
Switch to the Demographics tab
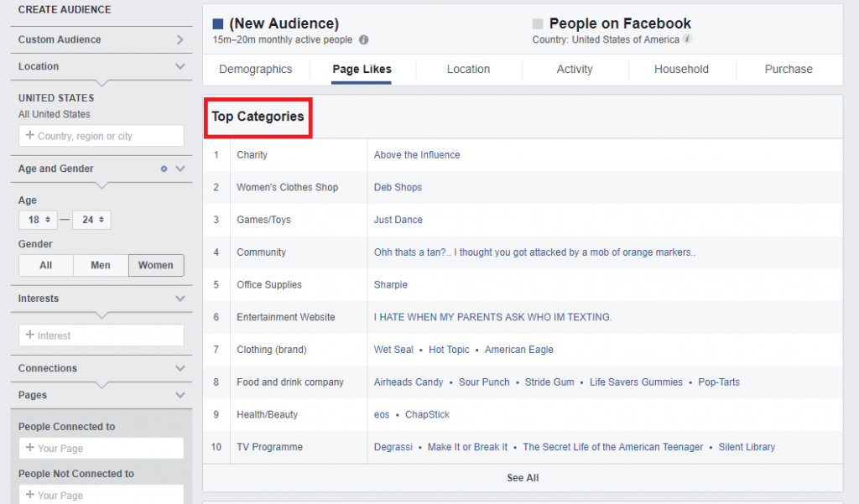tap(256, 70)
